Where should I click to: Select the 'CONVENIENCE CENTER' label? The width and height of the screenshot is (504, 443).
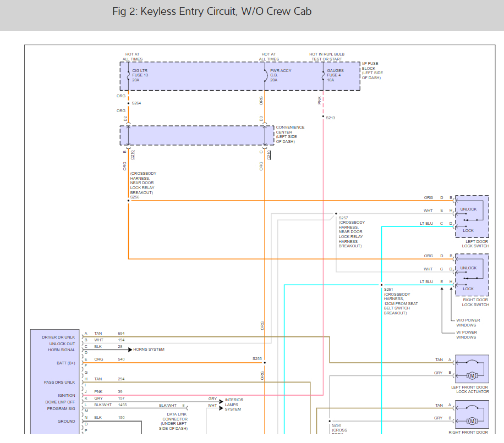tap(290, 134)
